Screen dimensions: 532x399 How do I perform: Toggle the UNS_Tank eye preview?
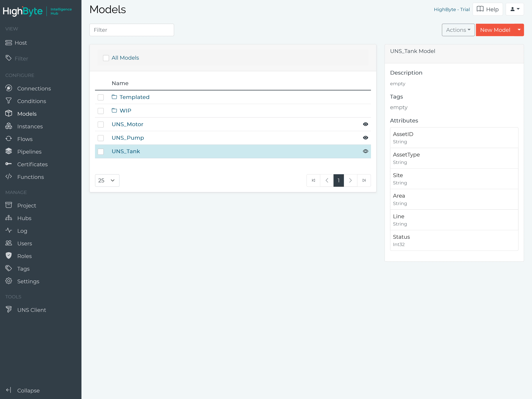(x=365, y=151)
